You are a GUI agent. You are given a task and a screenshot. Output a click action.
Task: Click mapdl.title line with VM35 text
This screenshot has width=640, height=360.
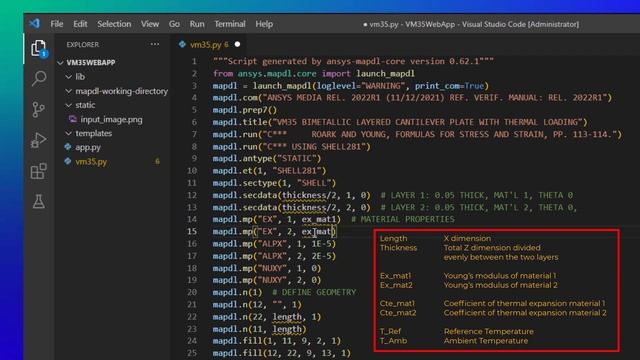[x=400, y=122]
